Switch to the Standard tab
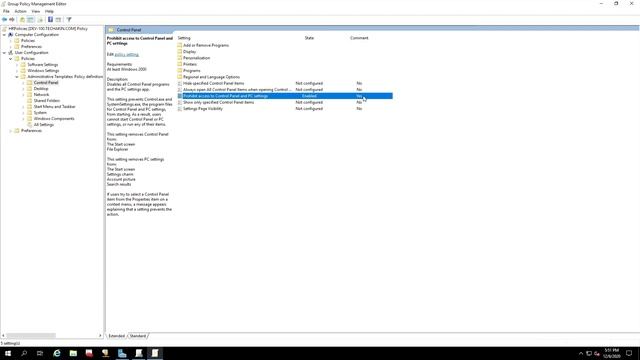 pyautogui.click(x=138, y=336)
